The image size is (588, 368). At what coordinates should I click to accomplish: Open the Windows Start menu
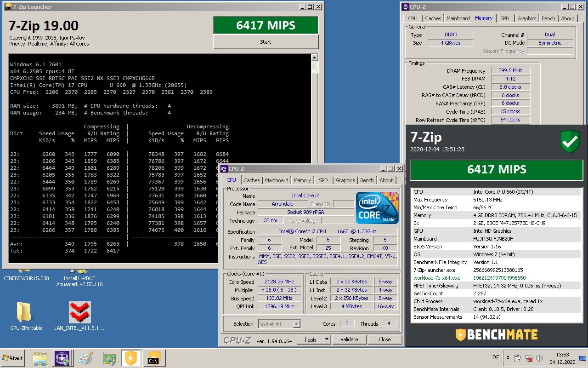click(12, 358)
